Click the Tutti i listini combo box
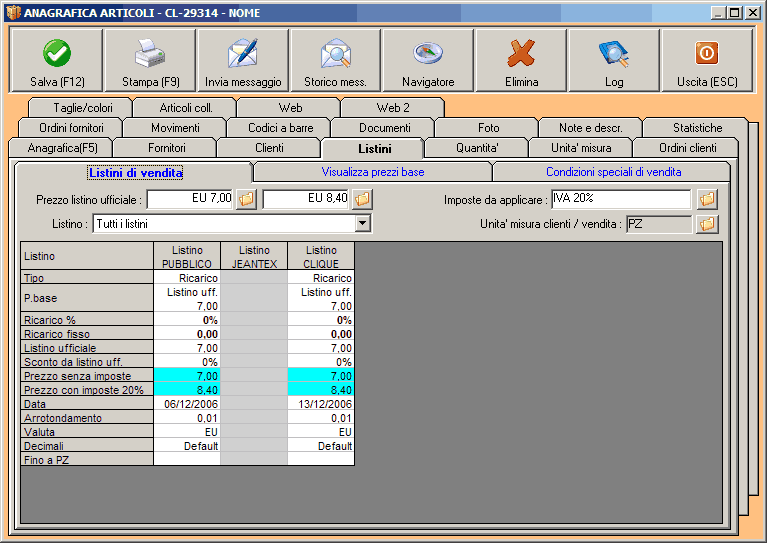Image resolution: width=767 pixels, height=543 pixels. tap(231, 224)
